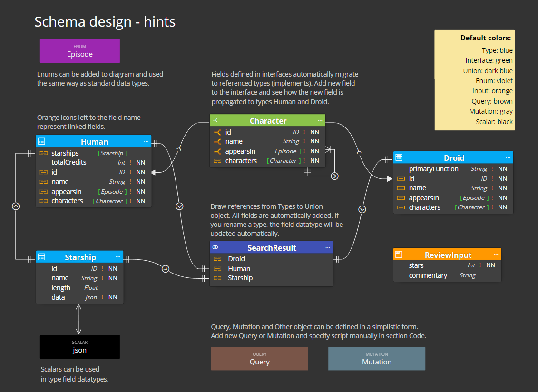Click the table icon in Human header
The width and height of the screenshot is (538, 392).
41,141
